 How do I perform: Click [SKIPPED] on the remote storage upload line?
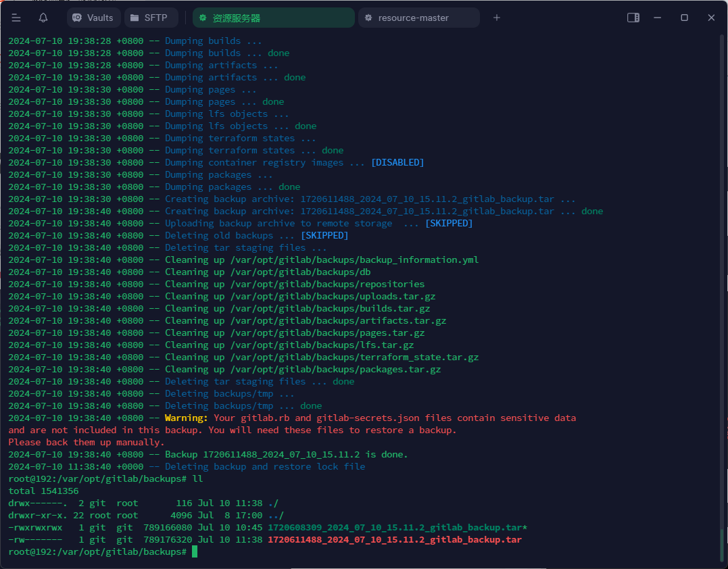(449, 223)
